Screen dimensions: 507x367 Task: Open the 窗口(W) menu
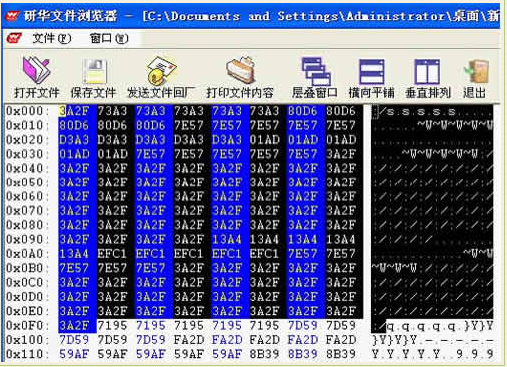pyautogui.click(x=109, y=39)
